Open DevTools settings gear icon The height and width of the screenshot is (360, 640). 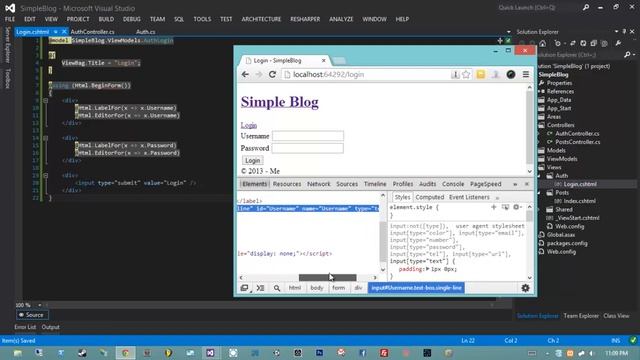pos(525,288)
